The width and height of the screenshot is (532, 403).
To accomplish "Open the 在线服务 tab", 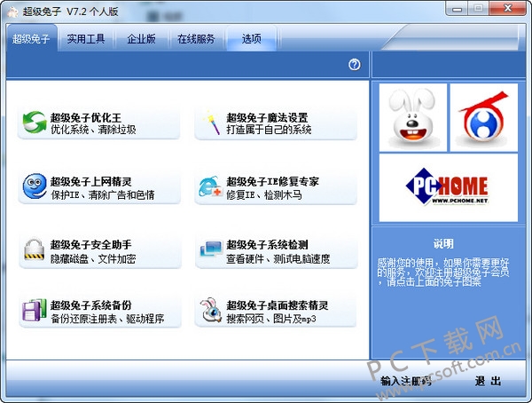I will 196,39.
